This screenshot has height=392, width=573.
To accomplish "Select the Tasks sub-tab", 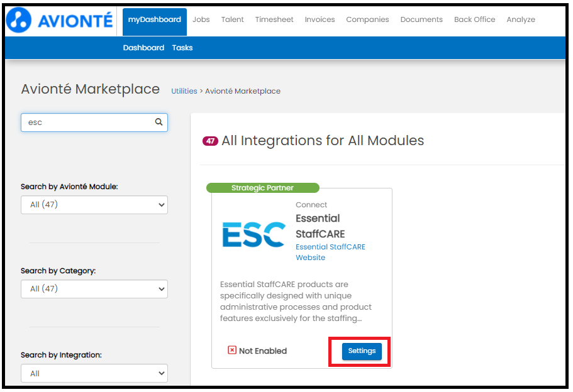I will pos(182,48).
